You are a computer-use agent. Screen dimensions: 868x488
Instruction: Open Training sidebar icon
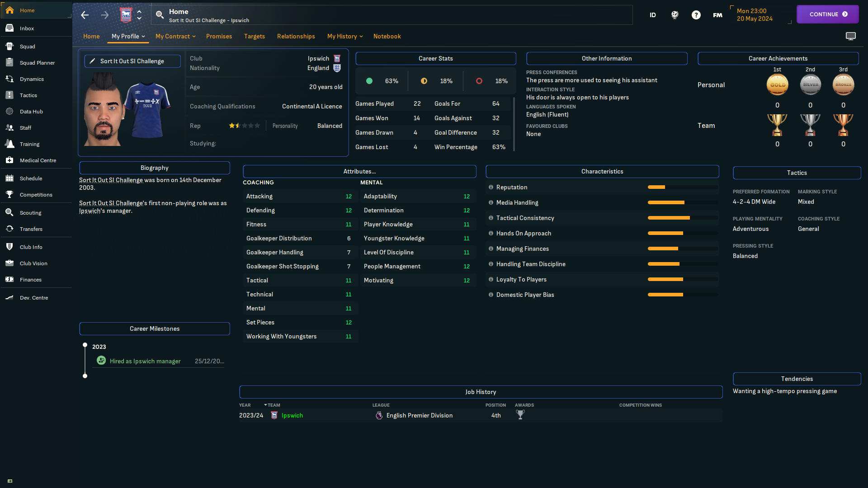[x=9, y=144]
